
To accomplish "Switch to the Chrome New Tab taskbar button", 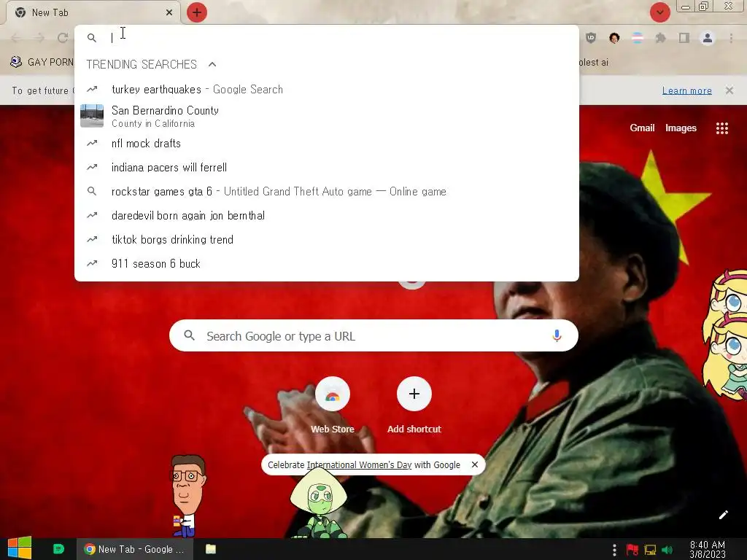I will pyautogui.click(x=135, y=549).
